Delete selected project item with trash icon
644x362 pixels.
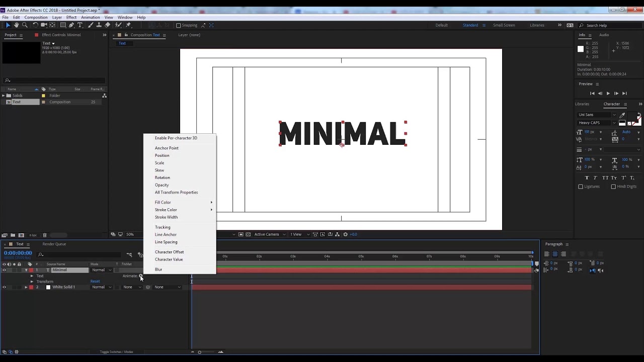(x=45, y=235)
